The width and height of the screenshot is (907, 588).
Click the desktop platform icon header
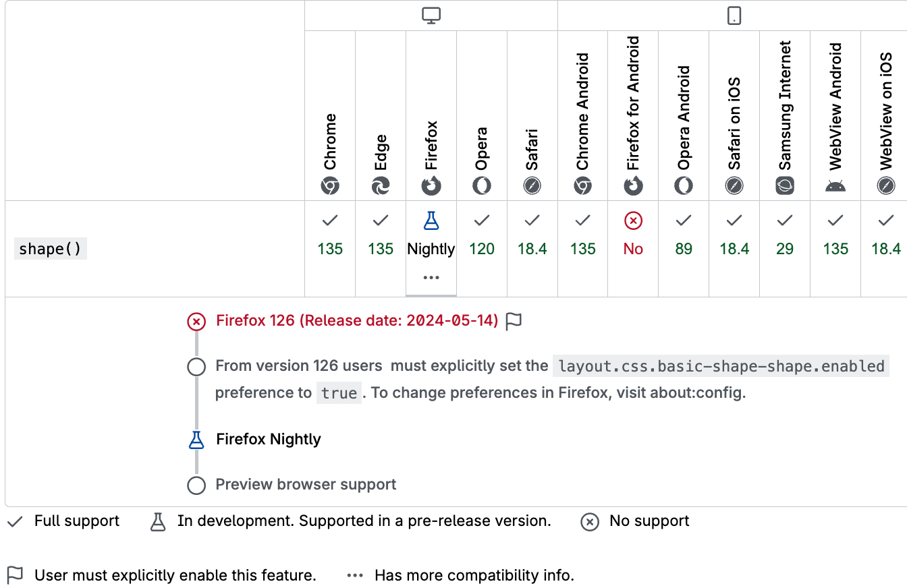pyautogui.click(x=431, y=16)
